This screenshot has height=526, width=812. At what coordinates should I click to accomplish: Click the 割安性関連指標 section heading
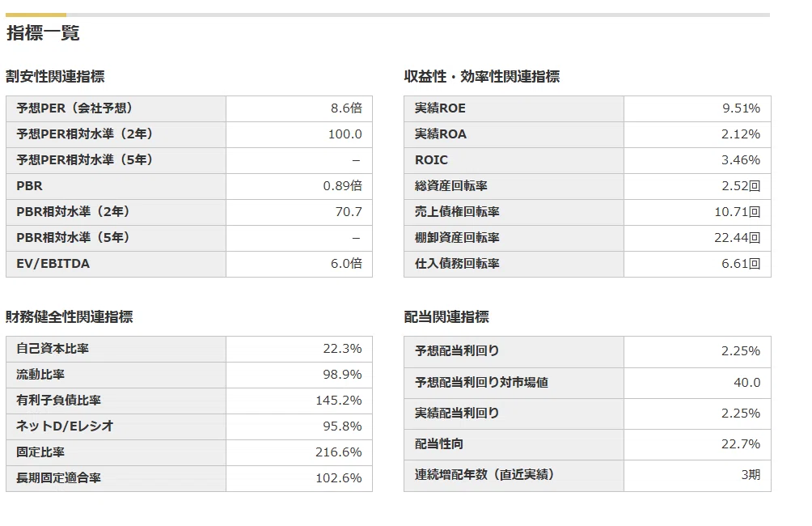pyautogui.click(x=56, y=77)
